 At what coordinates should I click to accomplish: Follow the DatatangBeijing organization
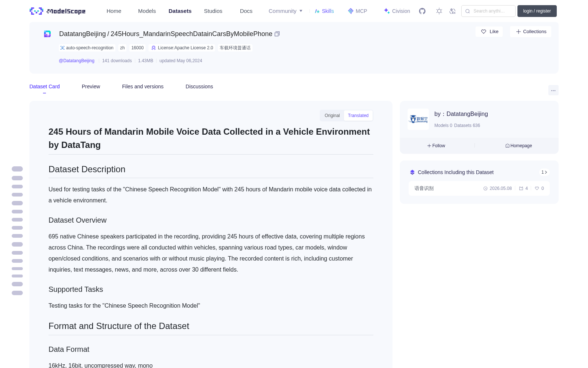tap(436, 146)
